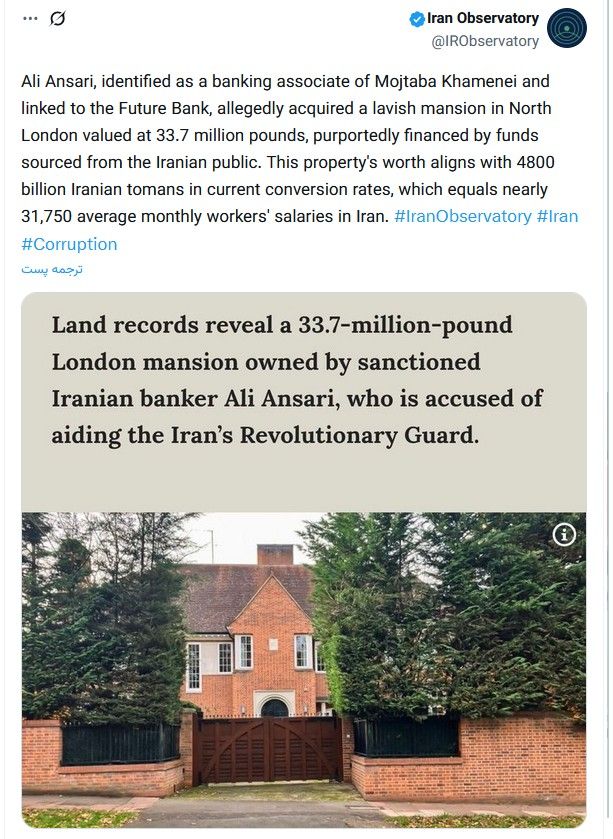The height and width of the screenshot is (839, 613).
Task: Open the #Corruption hashtag
Action: pyautogui.click(x=69, y=244)
